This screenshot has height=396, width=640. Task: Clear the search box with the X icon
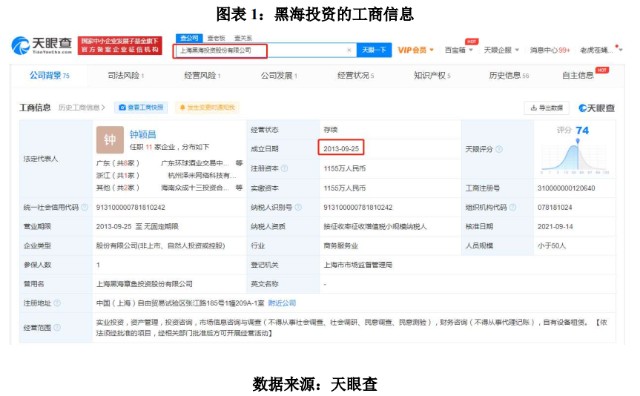[x=349, y=50]
